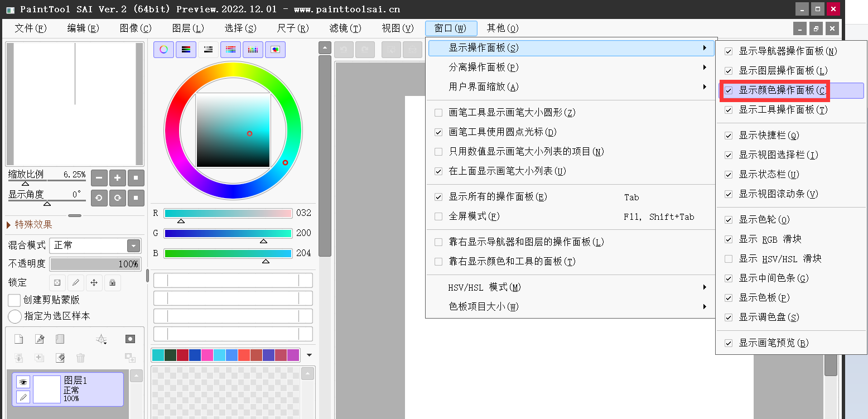The width and height of the screenshot is (868, 419).
Task: Click the lock painting pencil icon
Action: click(x=76, y=283)
